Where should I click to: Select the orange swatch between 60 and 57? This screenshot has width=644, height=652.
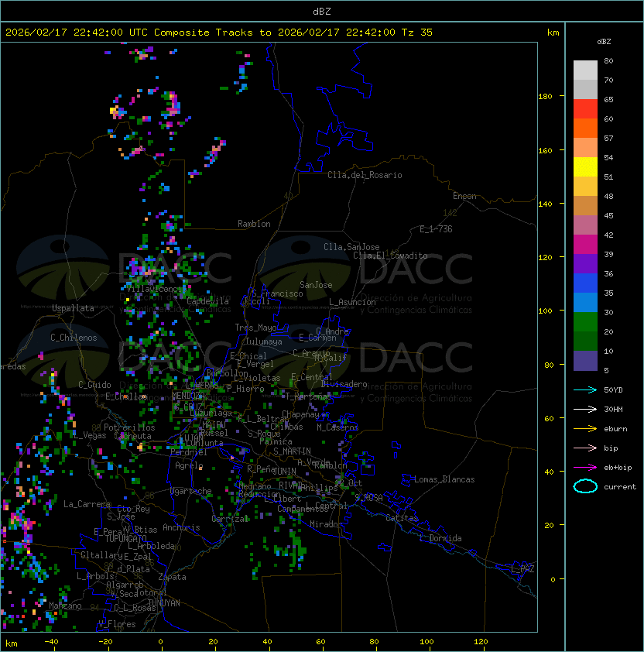pos(585,129)
